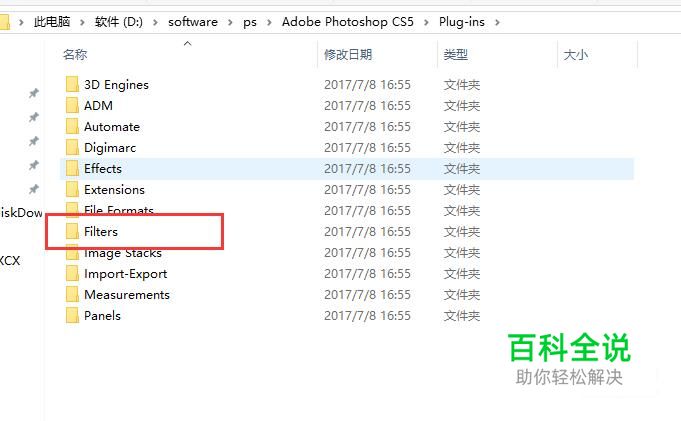
Task: Sort by the 名称 column header
Action: point(75,55)
